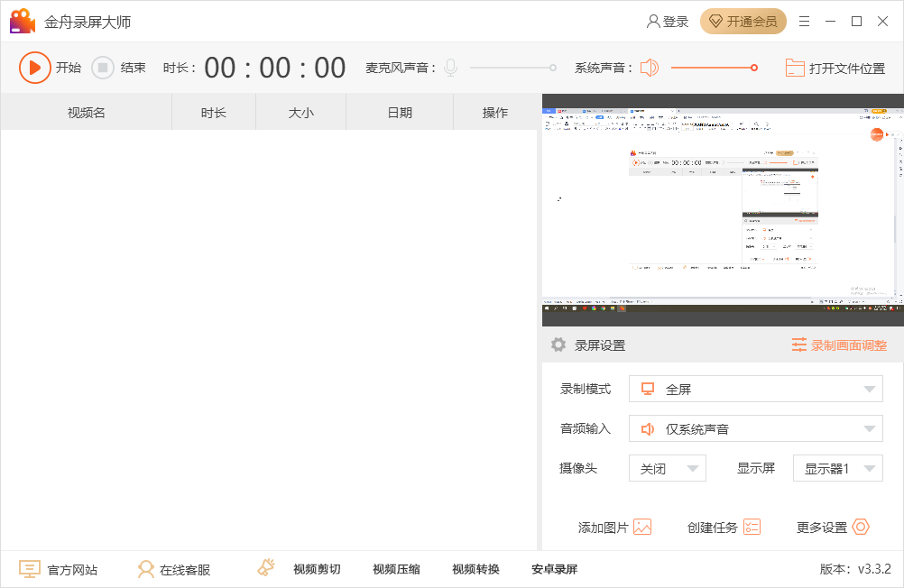
Task: Click the open file location folder icon
Action: [795, 68]
